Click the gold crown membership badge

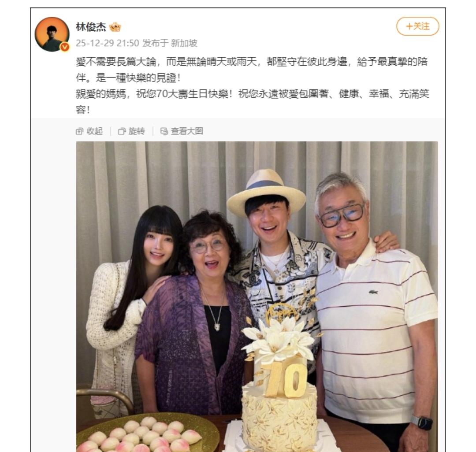(115, 27)
